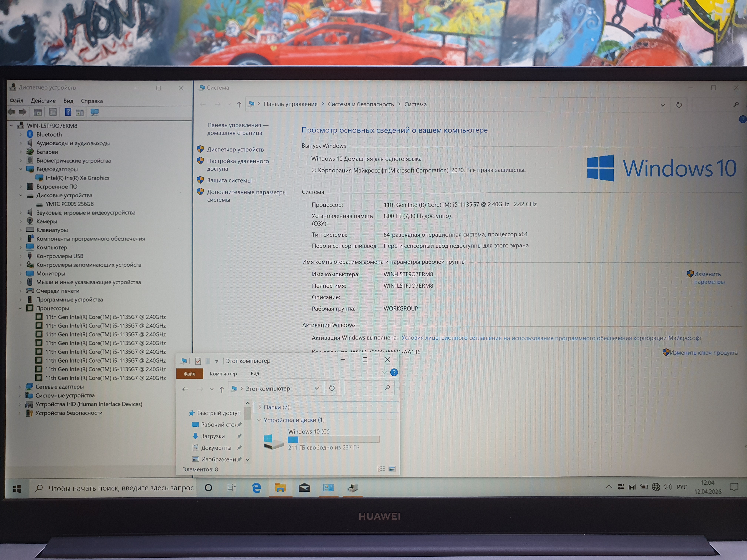
Task: Switch to details view in Explorer status bar
Action: 381,469
